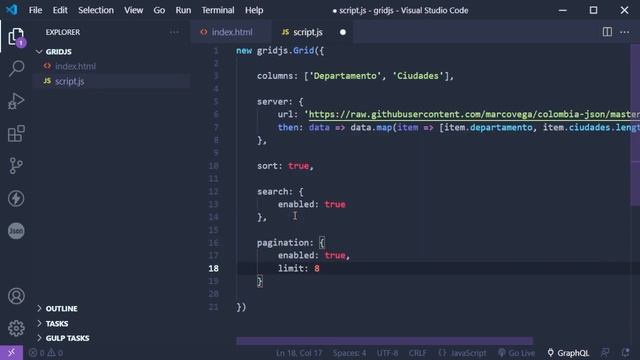Open the View menu

(x=133, y=10)
